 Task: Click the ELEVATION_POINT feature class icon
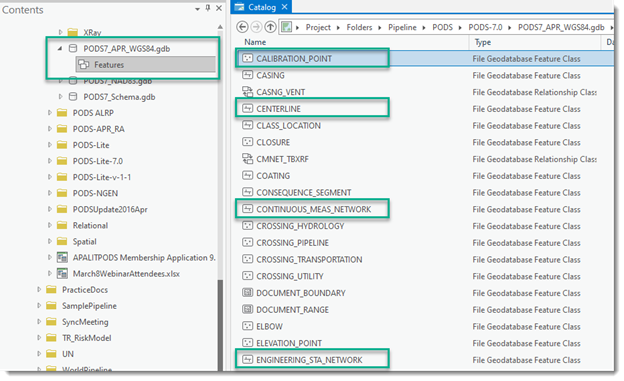click(248, 343)
